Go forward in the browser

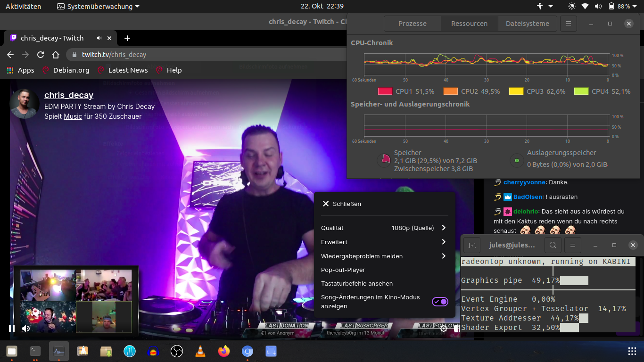pos(25,55)
